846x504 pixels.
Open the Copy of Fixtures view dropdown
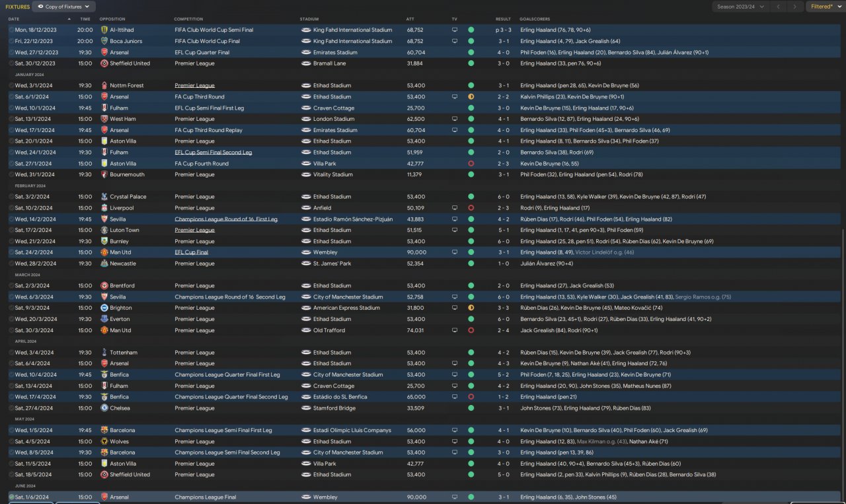coord(64,7)
